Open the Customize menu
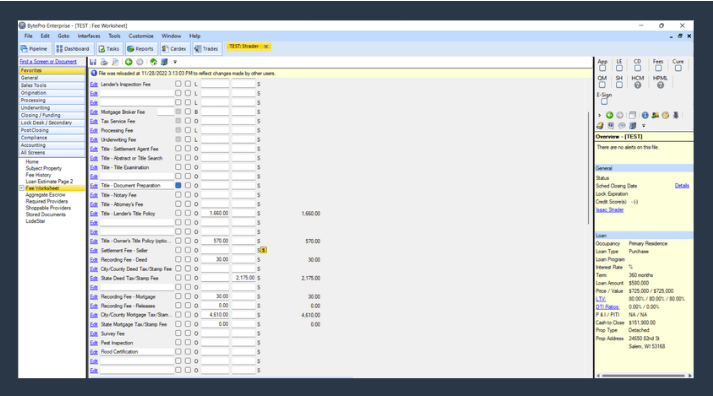The width and height of the screenshot is (713, 396). point(141,36)
